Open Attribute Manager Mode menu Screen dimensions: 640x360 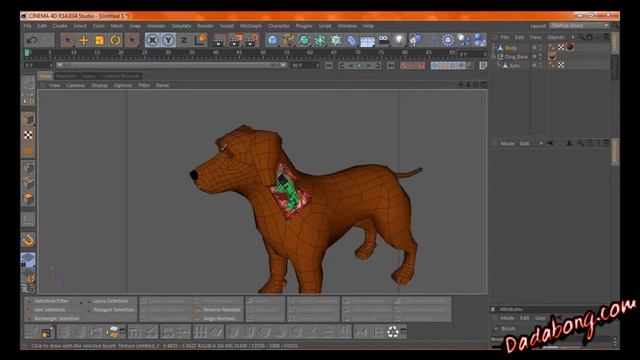pyautogui.click(x=507, y=144)
